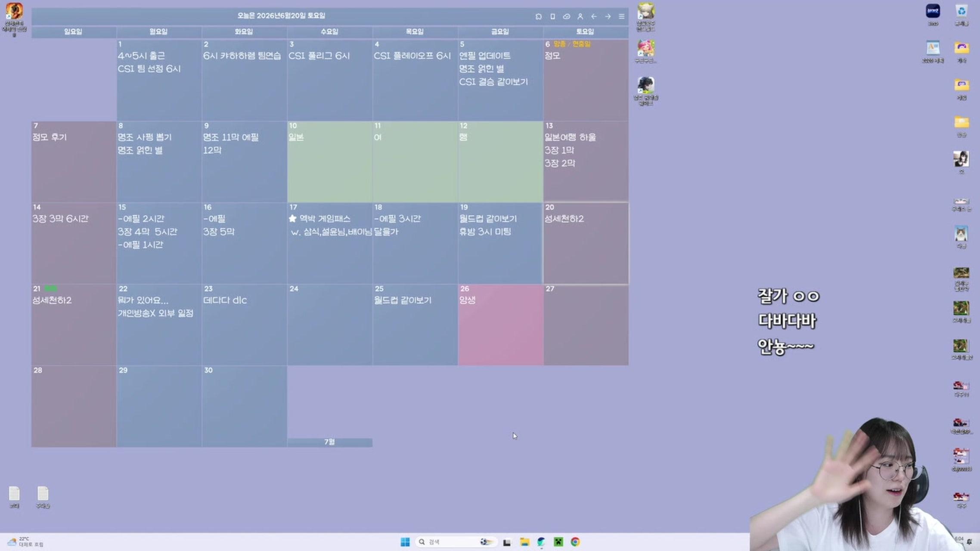Screen dimensions: 980x551
Task: Click the '3장 5막' entry on the 16th
Action: point(219,231)
